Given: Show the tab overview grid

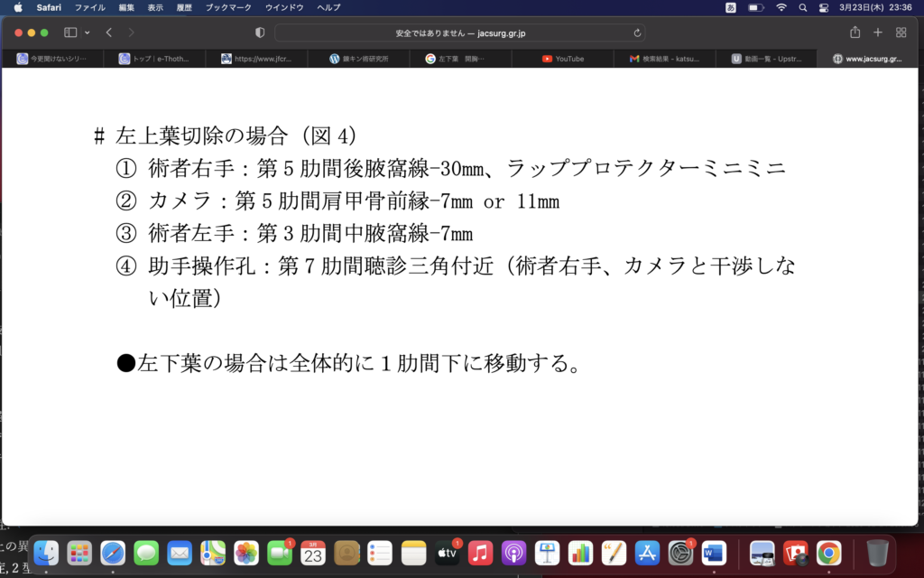Looking at the screenshot, I should [x=901, y=33].
